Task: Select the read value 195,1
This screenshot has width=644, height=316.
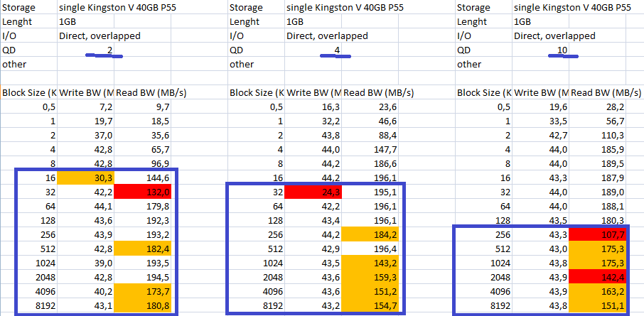Action: click(x=370, y=192)
